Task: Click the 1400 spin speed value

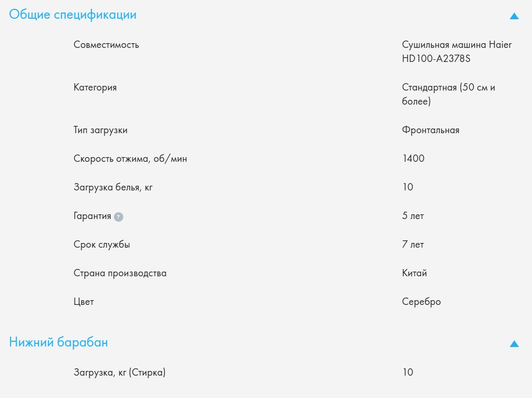Action: pyautogui.click(x=413, y=159)
